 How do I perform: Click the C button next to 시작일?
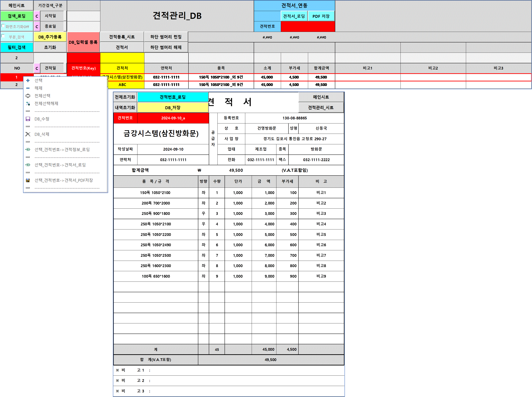point(37,16)
